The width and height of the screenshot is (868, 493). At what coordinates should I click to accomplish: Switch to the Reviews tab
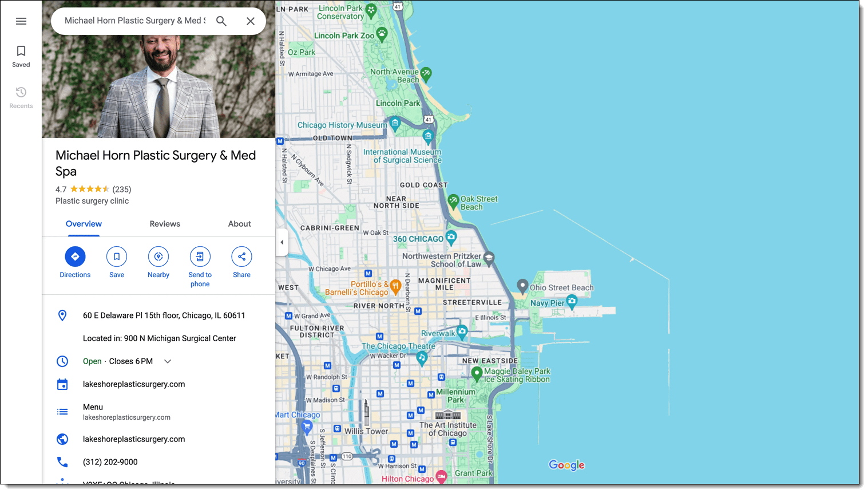click(165, 224)
